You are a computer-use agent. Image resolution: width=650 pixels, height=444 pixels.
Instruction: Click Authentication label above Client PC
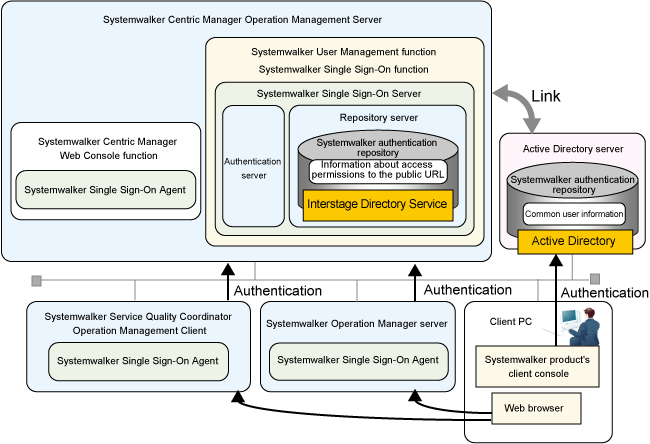pos(605,293)
